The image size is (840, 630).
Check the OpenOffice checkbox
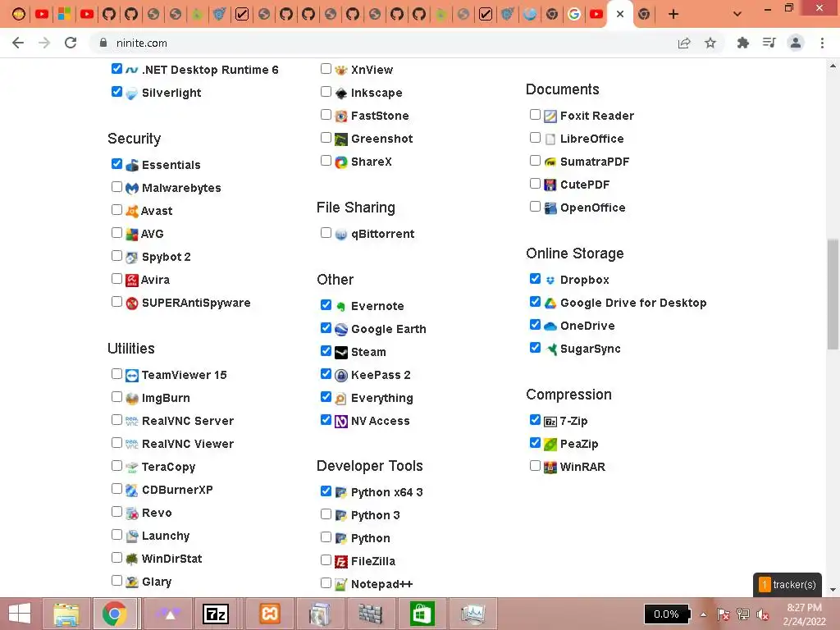535,207
